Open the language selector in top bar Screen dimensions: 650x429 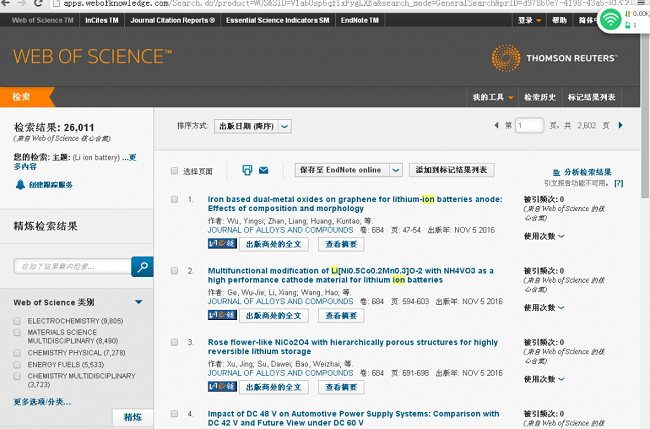[x=587, y=20]
